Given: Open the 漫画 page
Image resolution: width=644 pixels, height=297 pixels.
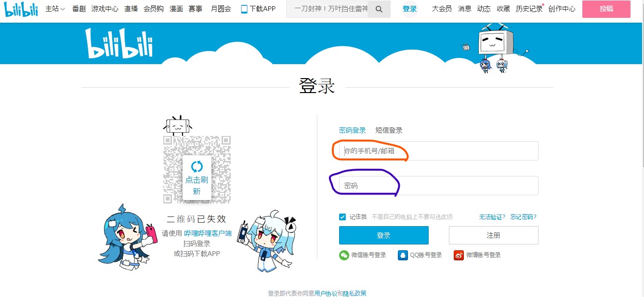Looking at the screenshot, I should (x=176, y=9).
